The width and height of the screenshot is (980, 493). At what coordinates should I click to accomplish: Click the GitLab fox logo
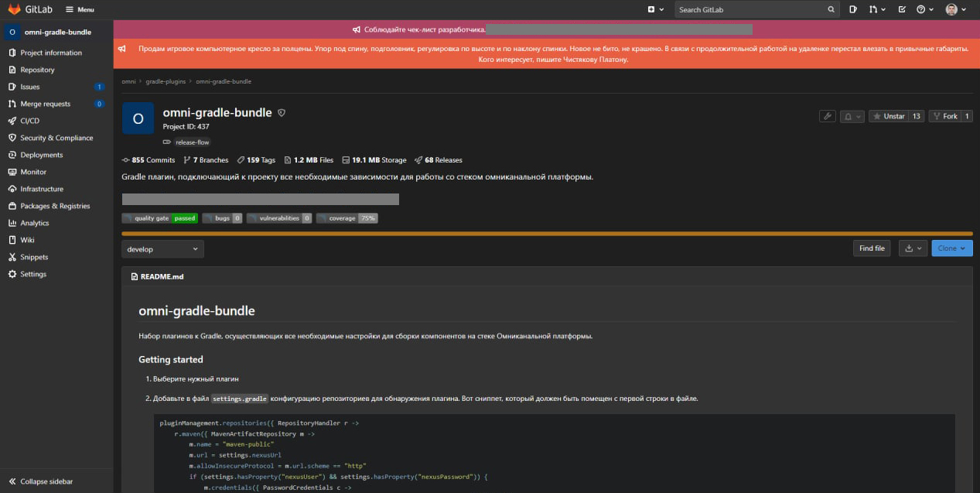coord(14,9)
